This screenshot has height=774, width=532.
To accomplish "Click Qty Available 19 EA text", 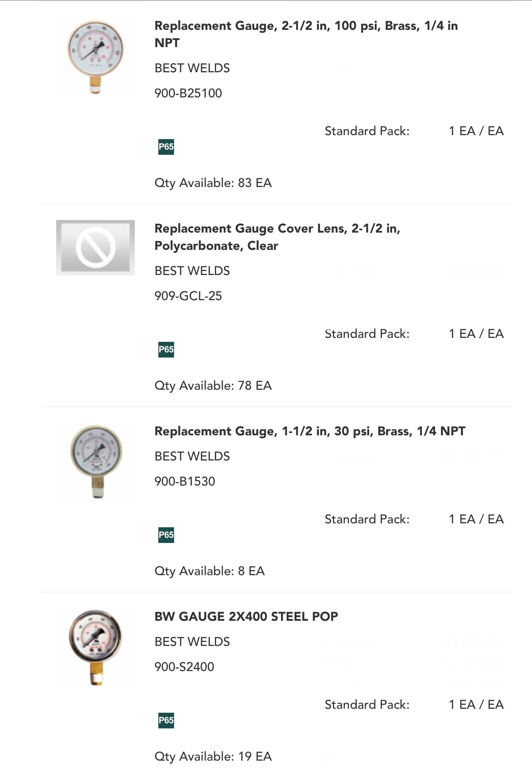I will click(213, 757).
